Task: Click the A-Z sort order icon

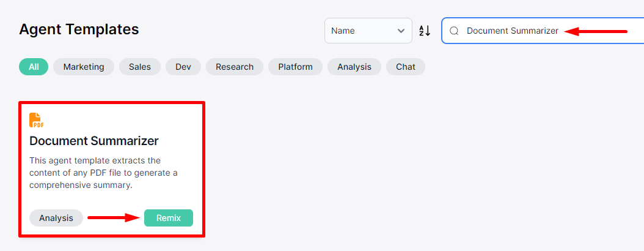Action: [x=425, y=31]
